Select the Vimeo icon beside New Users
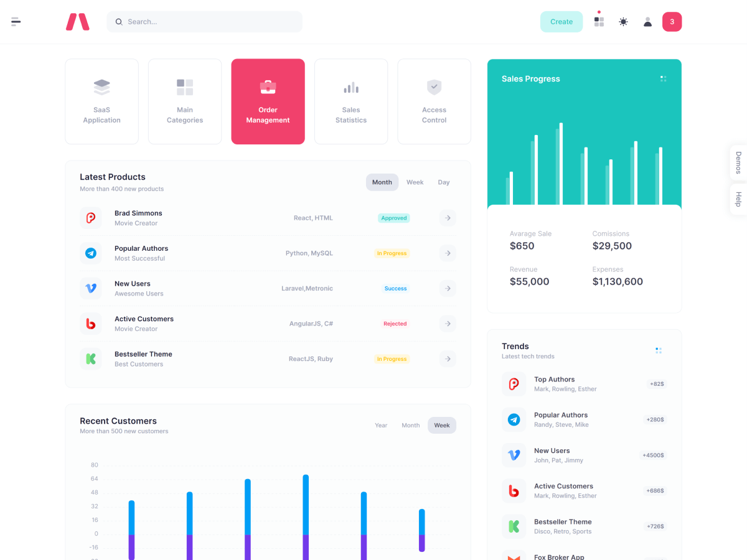The height and width of the screenshot is (560, 747). [x=91, y=288]
